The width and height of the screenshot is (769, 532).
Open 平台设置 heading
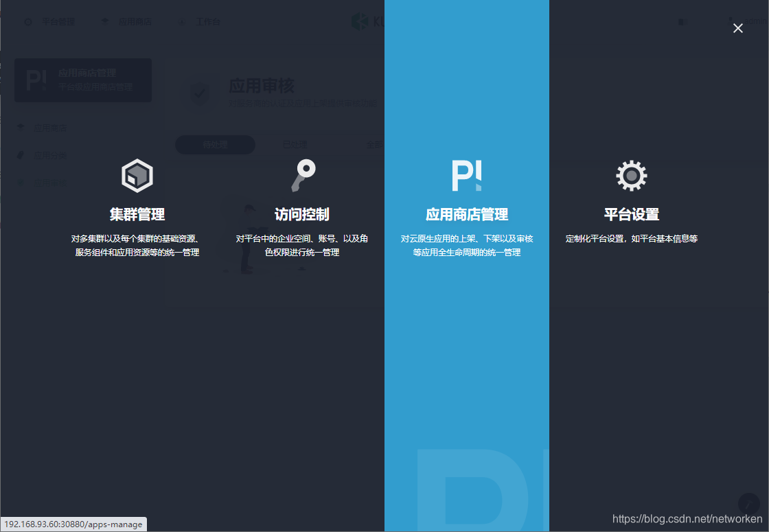[x=632, y=214]
